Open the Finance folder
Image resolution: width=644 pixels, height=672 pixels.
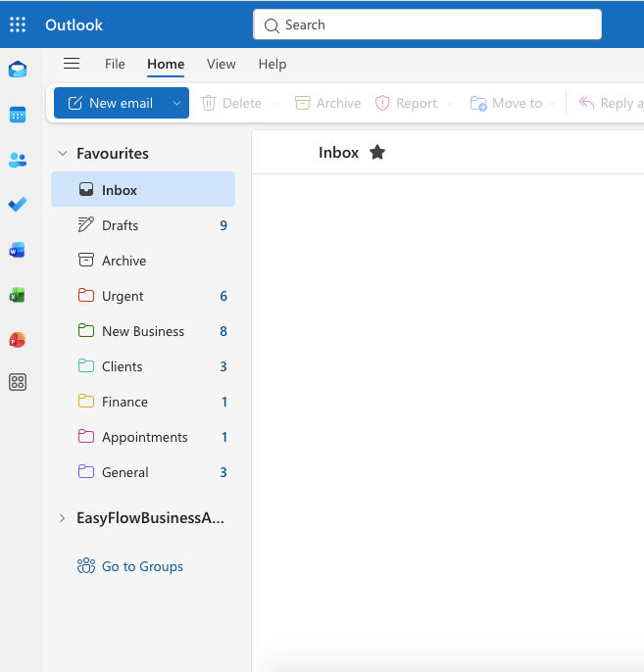coord(143,402)
